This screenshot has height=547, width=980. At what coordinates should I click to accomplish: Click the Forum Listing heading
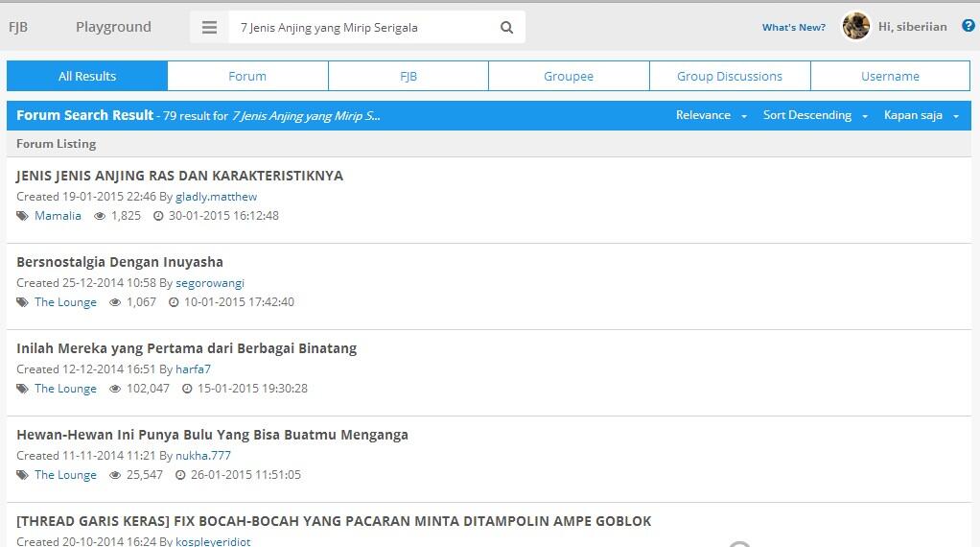click(57, 144)
